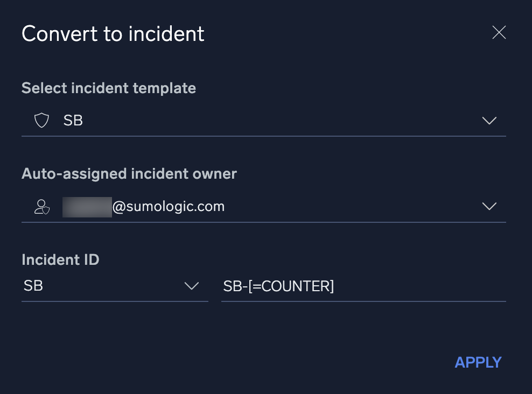Select the Incident ID counter text box

[x=363, y=286]
